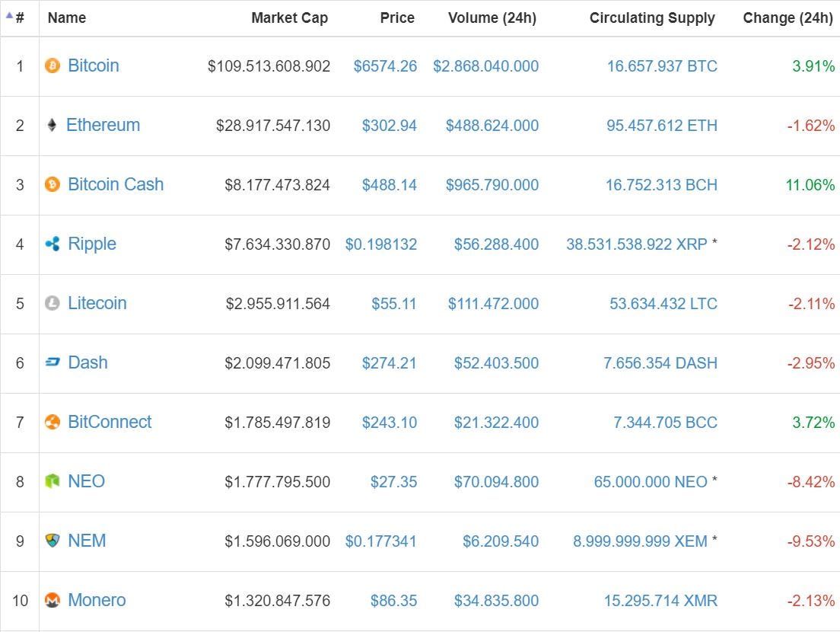
Task: Open the Litecoin name link
Action: point(97,303)
